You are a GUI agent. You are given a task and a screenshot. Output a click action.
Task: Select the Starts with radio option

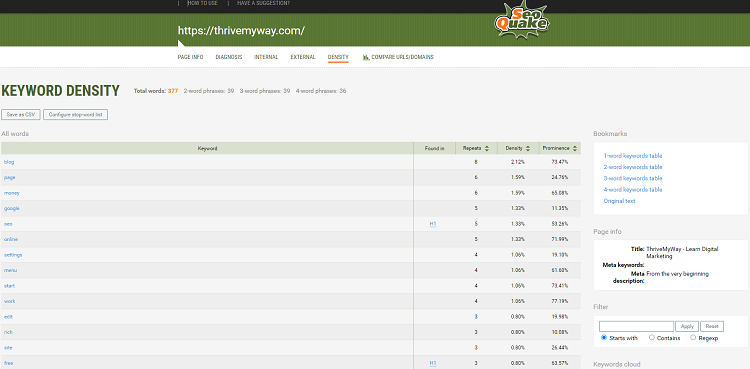pyautogui.click(x=604, y=337)
